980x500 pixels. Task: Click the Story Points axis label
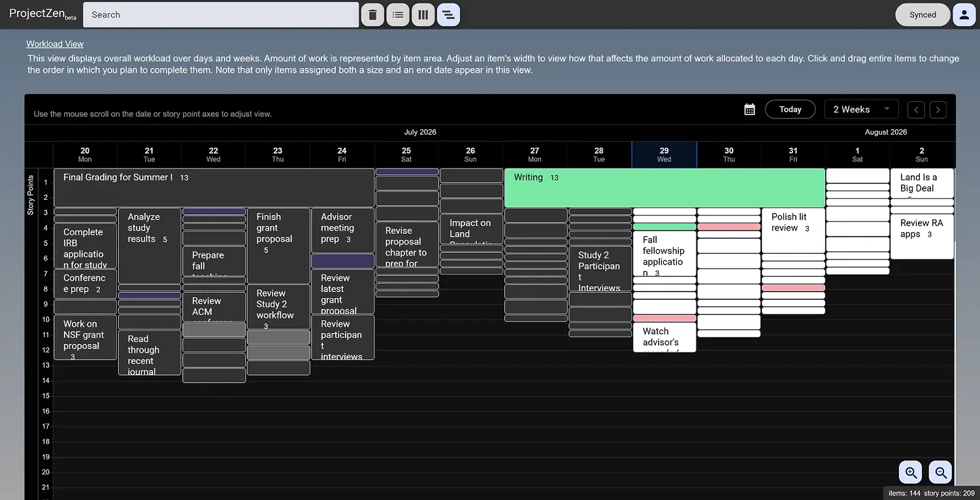point(31,195)
